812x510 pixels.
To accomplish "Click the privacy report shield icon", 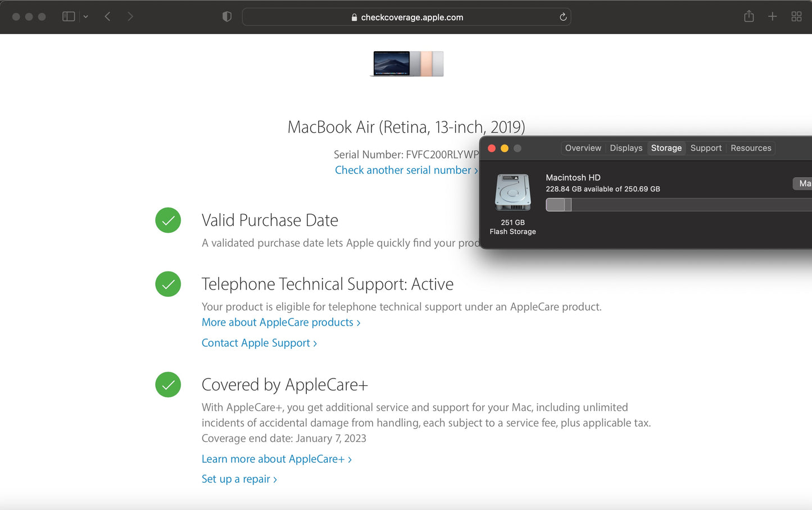I will click(227, 17).
